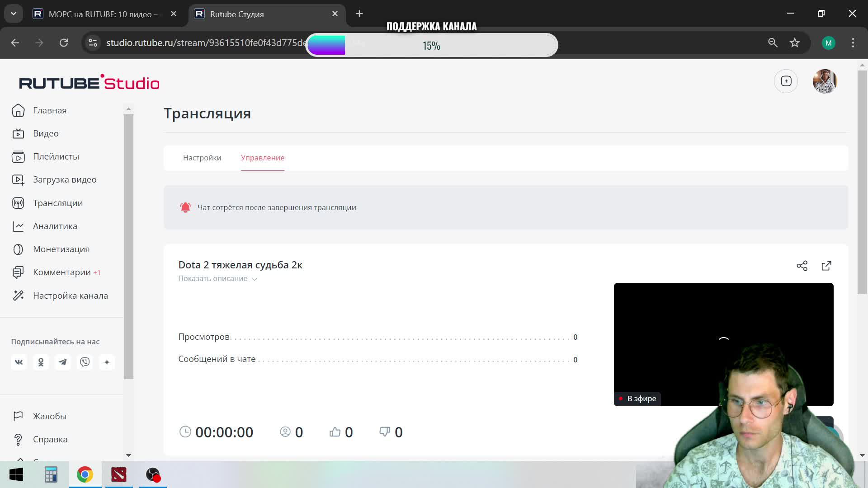868x488 pixels.
Task: Expand Показать описание description
Action: coord(217,278)
